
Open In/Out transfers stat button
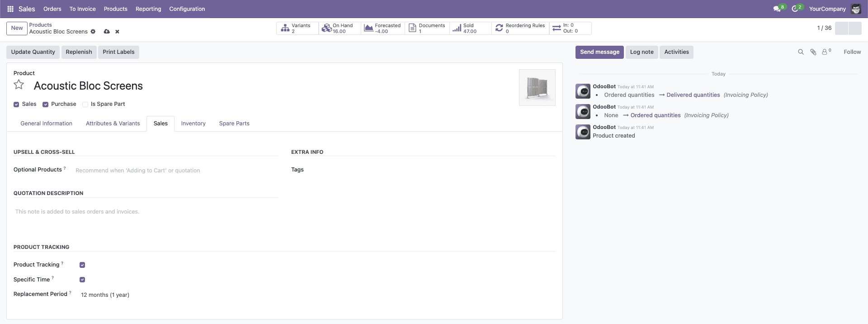[570, 28]
